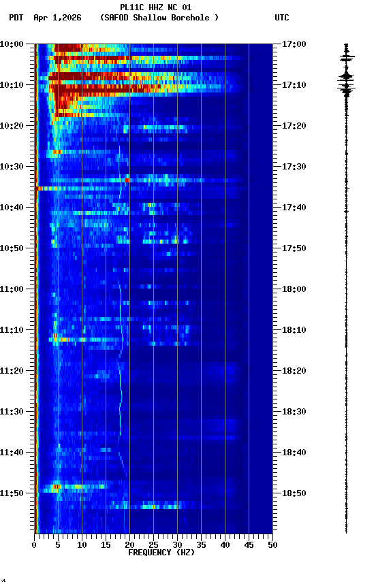
Task: Click the '(SAFOD Shallow Borehole )' subtitle
Action: 159,18
